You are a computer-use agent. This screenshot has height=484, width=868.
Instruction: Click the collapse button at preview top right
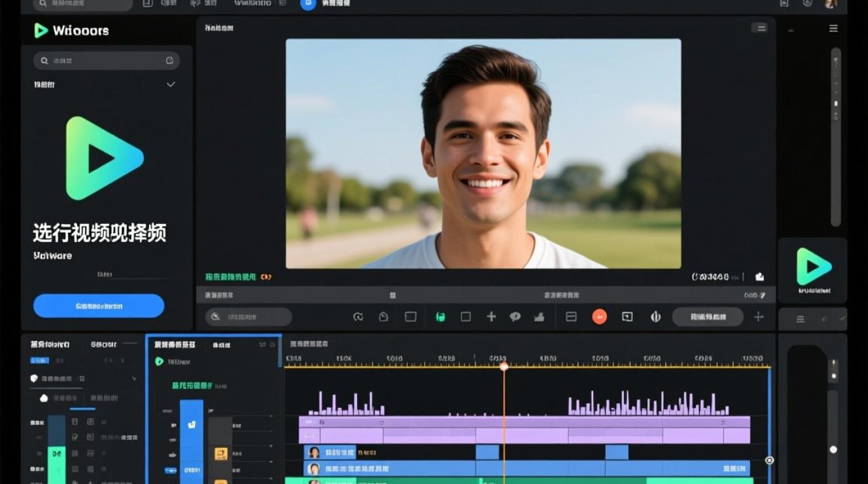(x=759, y=28)
